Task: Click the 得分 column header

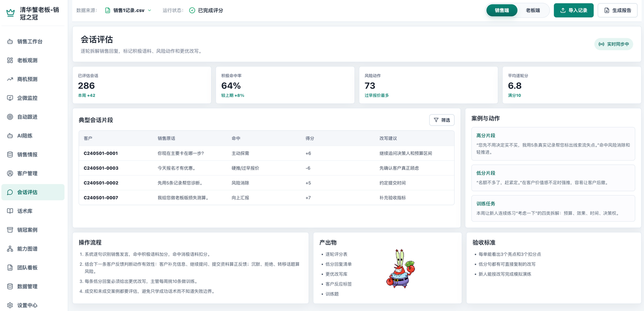Action: click(310, 138)
